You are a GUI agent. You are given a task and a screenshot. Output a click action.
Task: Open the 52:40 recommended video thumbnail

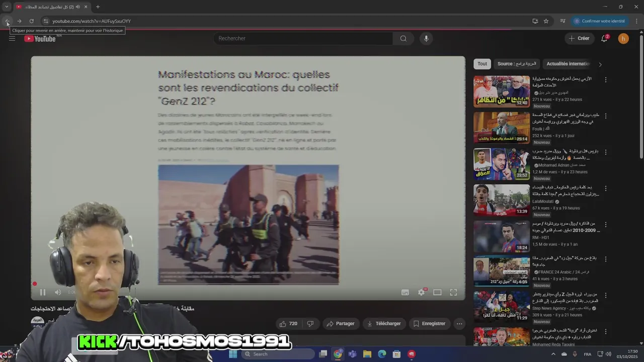point(502,92)
